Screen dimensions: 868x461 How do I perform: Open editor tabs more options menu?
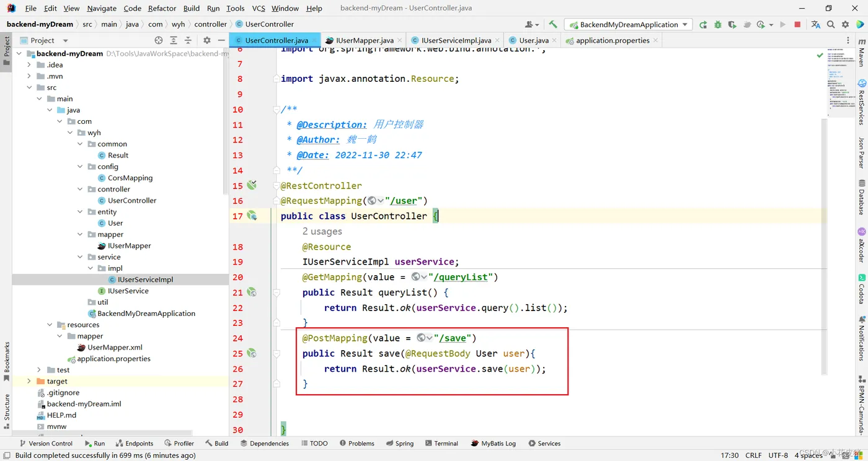pos(848,40)
